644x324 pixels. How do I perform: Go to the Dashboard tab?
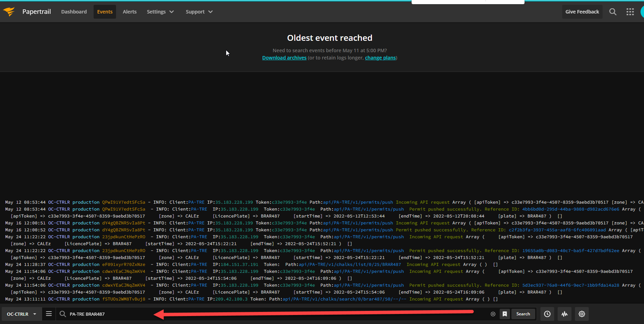(x=74, y=12)
